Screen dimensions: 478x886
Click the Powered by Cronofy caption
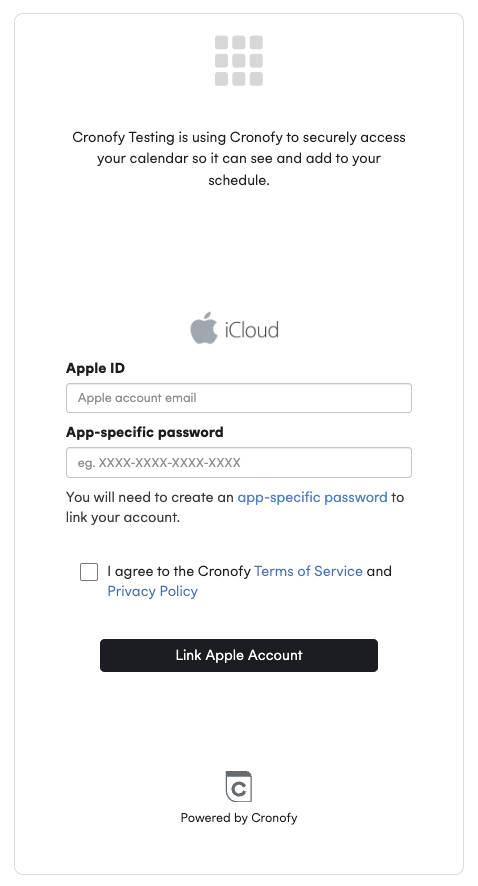239,818
